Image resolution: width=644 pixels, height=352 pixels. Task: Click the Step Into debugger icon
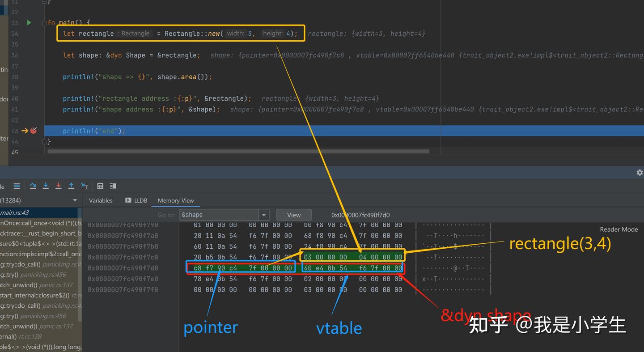tap(46, 186)
